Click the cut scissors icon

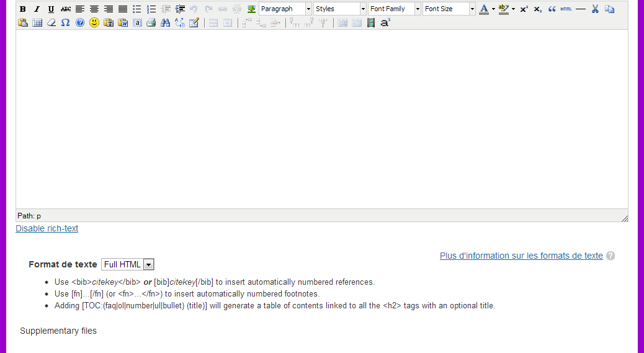click(x=595, y=9)
